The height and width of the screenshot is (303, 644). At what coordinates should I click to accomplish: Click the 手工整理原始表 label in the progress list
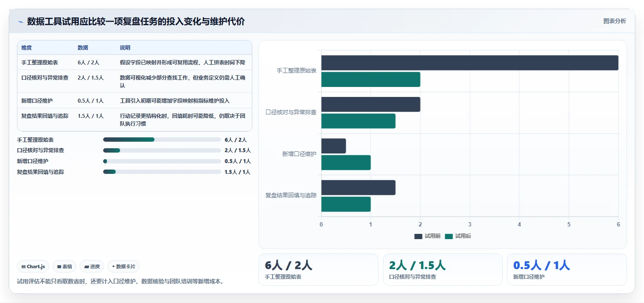(35, 140)
